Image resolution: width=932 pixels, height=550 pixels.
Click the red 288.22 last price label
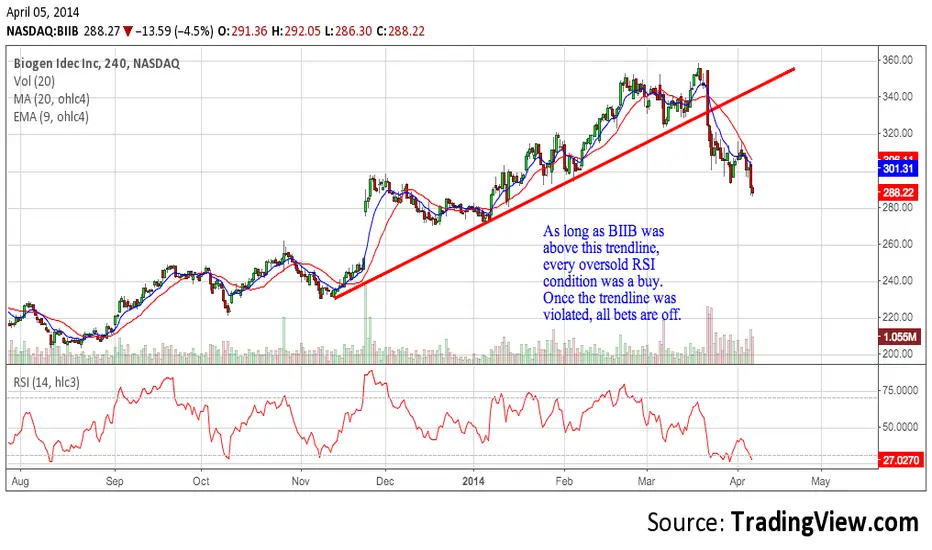[898, 193]
